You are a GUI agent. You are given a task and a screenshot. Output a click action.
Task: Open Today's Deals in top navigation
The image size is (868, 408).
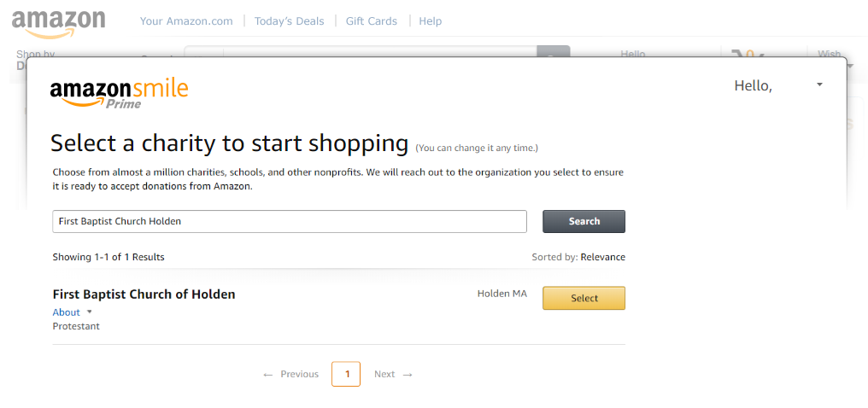point(289,21)
